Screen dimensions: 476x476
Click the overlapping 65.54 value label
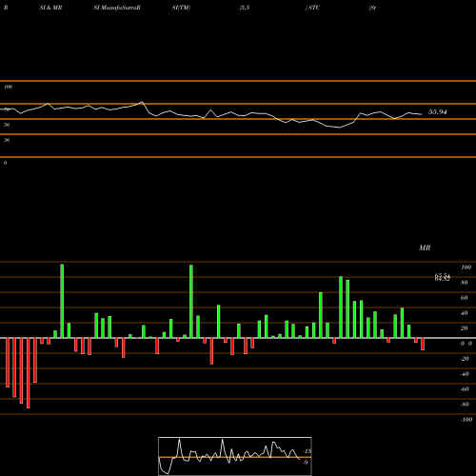443,275
